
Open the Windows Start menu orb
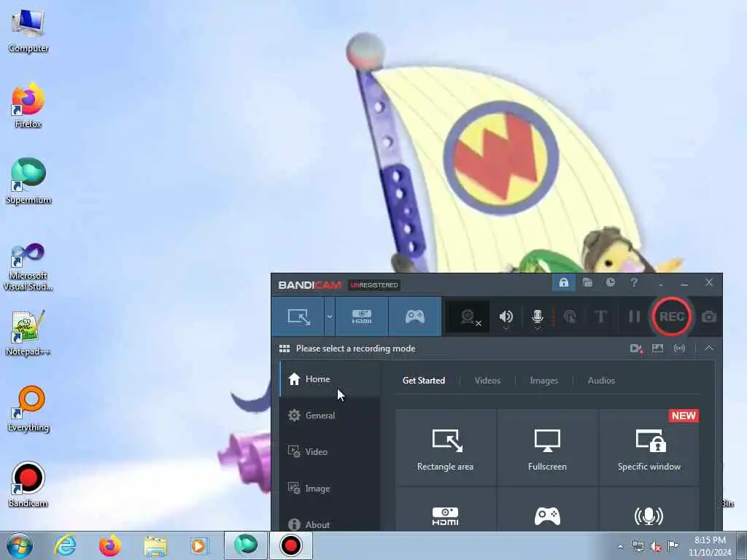pos(20,545)
